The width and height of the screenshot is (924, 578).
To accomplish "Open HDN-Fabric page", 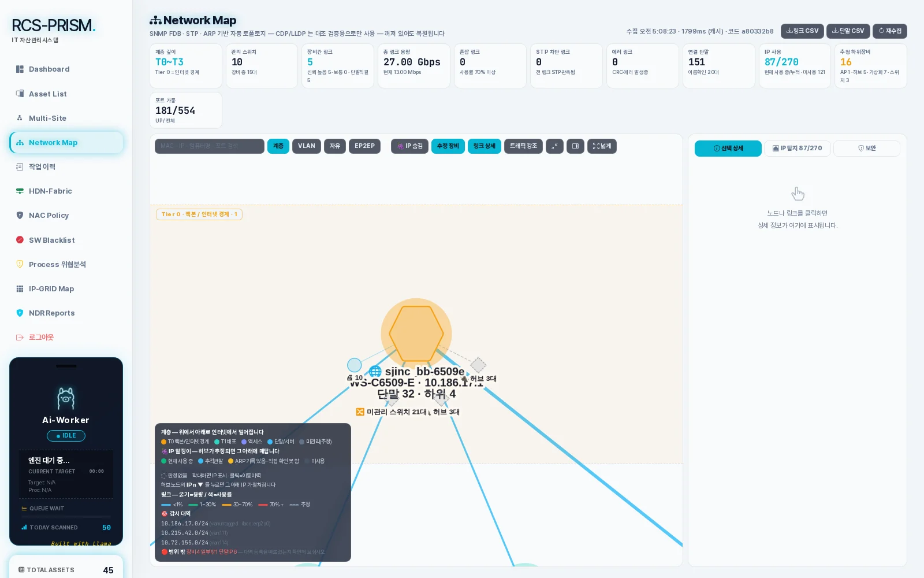I will click(x=66, y=191).
